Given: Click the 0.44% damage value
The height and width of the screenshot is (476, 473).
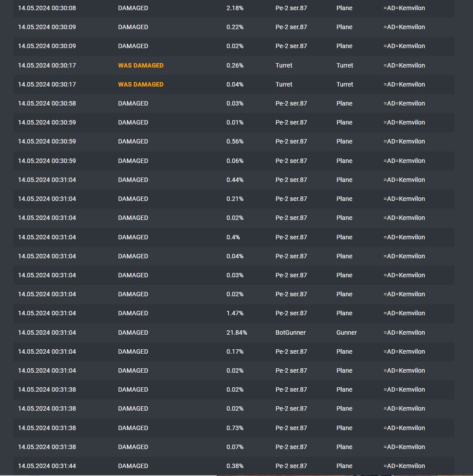Looking at the screenshot, I should pyautogui.click(x=235, y=180).
